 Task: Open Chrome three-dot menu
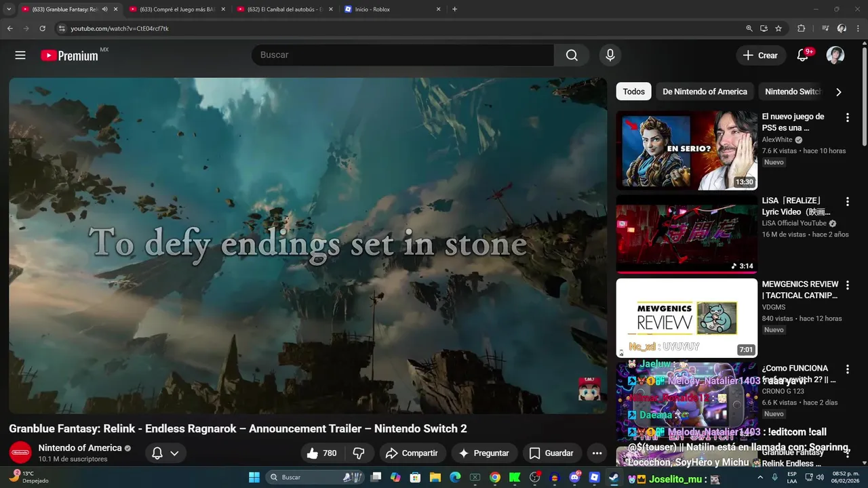pyautogui.click(x=858, y=28)
